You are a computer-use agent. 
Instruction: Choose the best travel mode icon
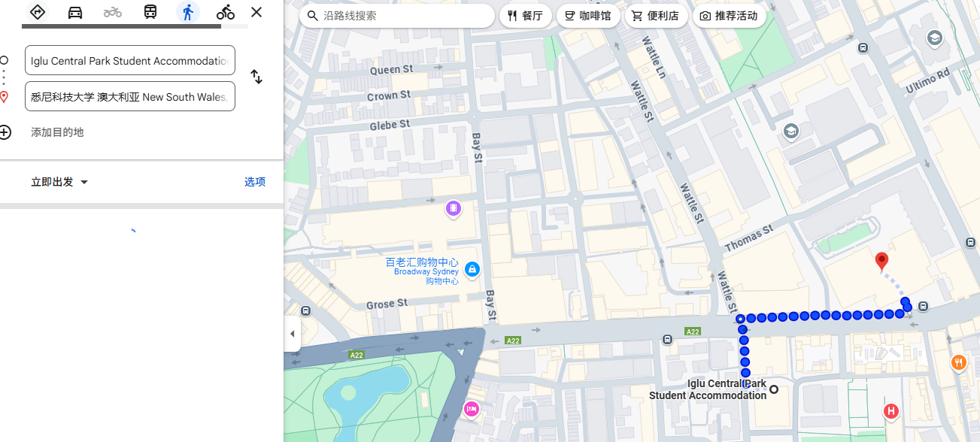tap(38, 12)
